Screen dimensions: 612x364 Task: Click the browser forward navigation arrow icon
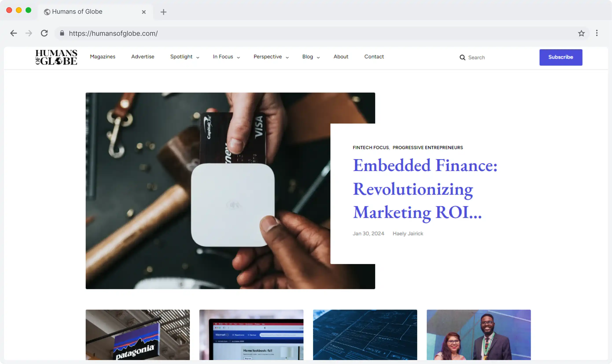coord(29,33)
